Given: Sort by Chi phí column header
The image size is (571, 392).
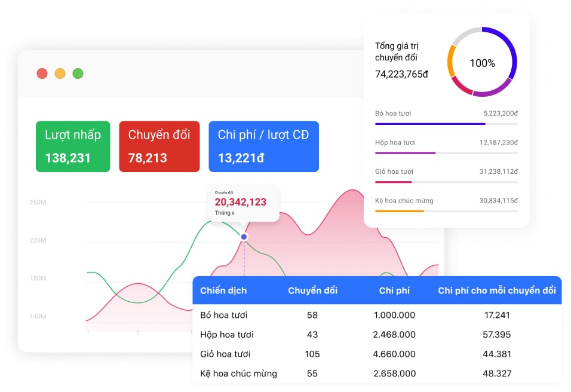Looking at the screenshot, I should [394, 290].
